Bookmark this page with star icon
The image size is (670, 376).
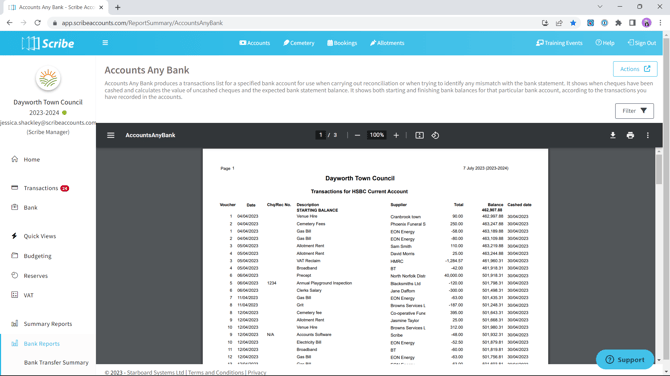click(573, 23)
